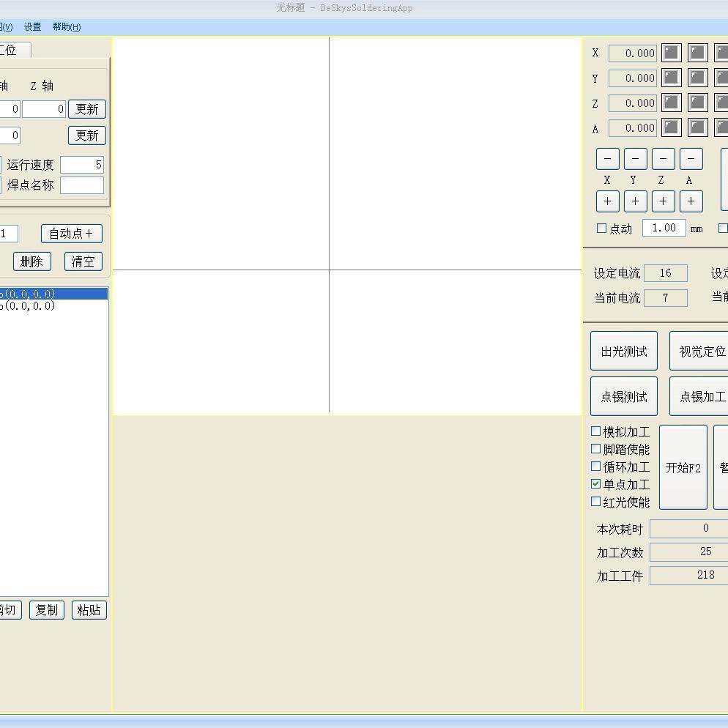This screenshot has width=728, height=728.
Task: Jog A axis with plus button
Action: (691, 201)
